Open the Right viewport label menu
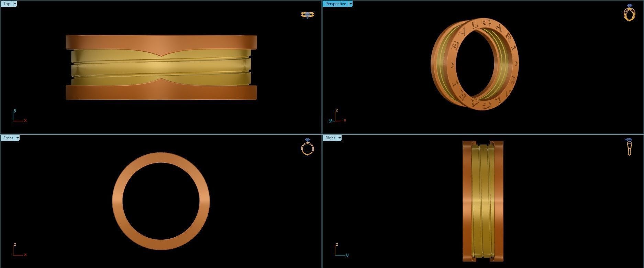 point(330,138)
